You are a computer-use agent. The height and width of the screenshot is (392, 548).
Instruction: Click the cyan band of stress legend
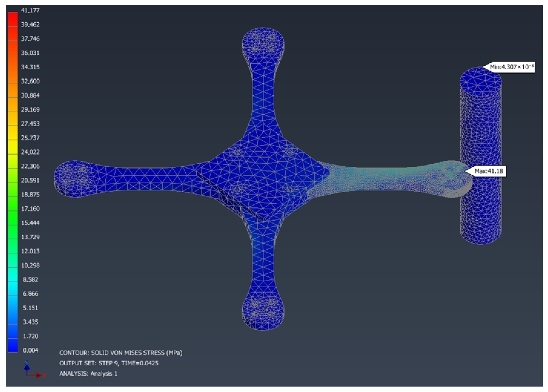[13, 289]
